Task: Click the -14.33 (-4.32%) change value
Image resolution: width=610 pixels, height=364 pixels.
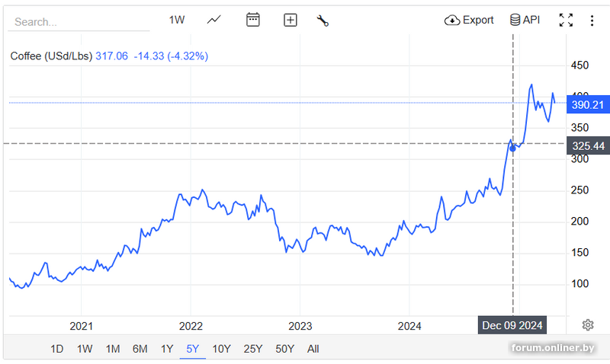Action: click(x=171, y=56)
